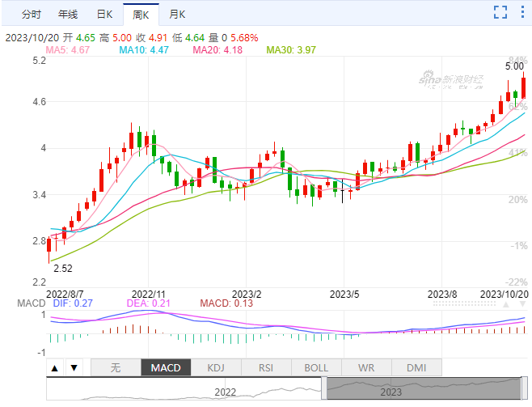Click the MA30 legend label
This screenshot has height=407, width=532.
291,50
